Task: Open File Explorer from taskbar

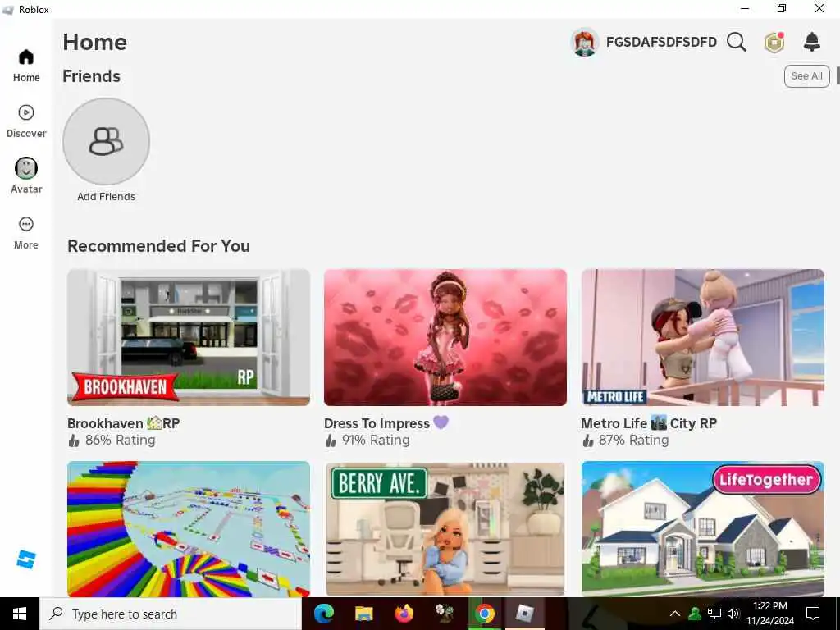Action: [364, 614]
